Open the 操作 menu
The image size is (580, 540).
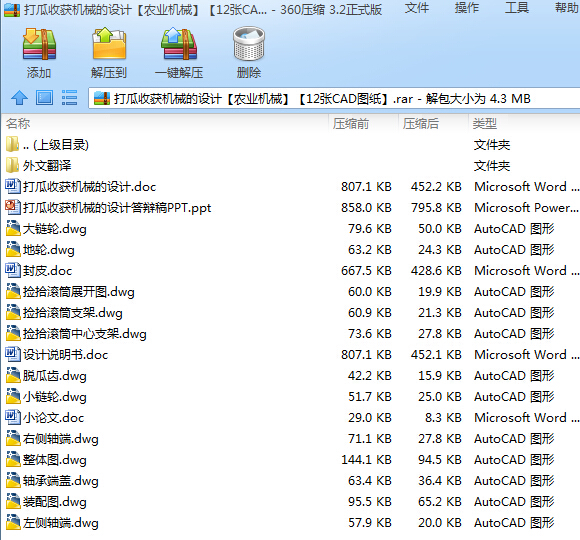coord(467,8)
